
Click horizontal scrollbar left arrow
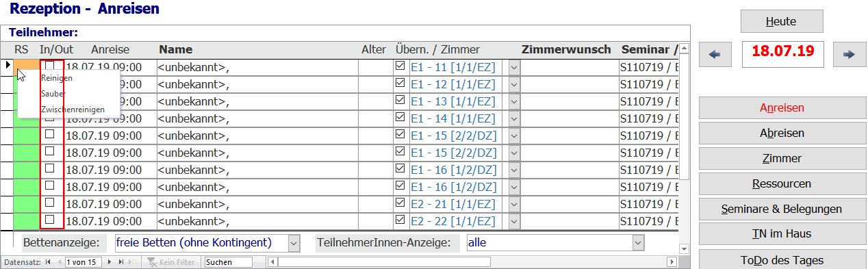273,262
